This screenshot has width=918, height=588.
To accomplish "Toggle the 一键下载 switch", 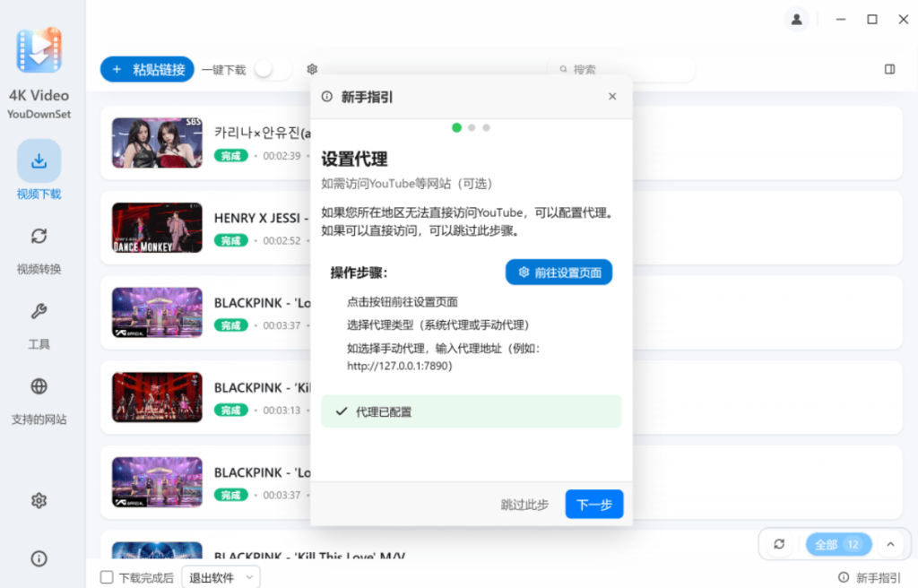I will click(273, 69).
